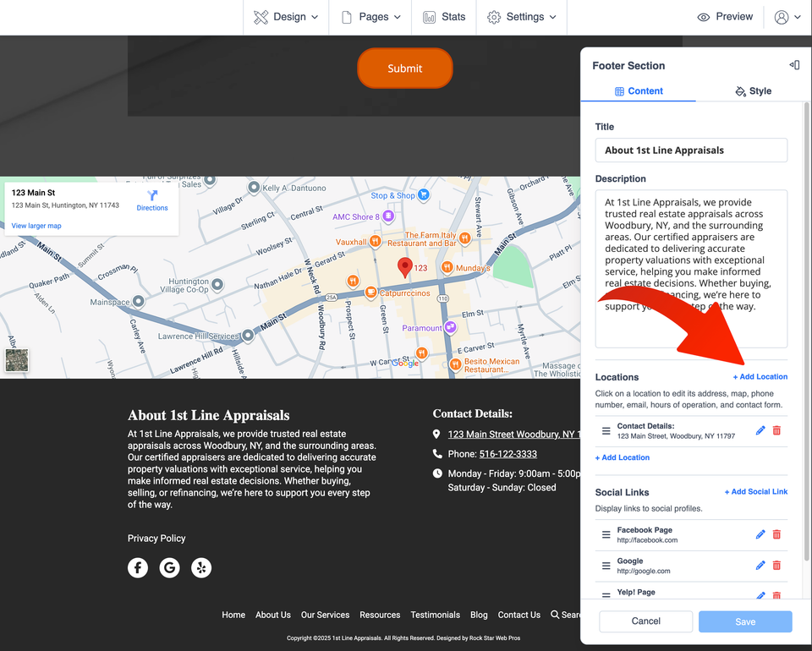Open the View larger map link

pyautogui.click(x=36, y=226)
